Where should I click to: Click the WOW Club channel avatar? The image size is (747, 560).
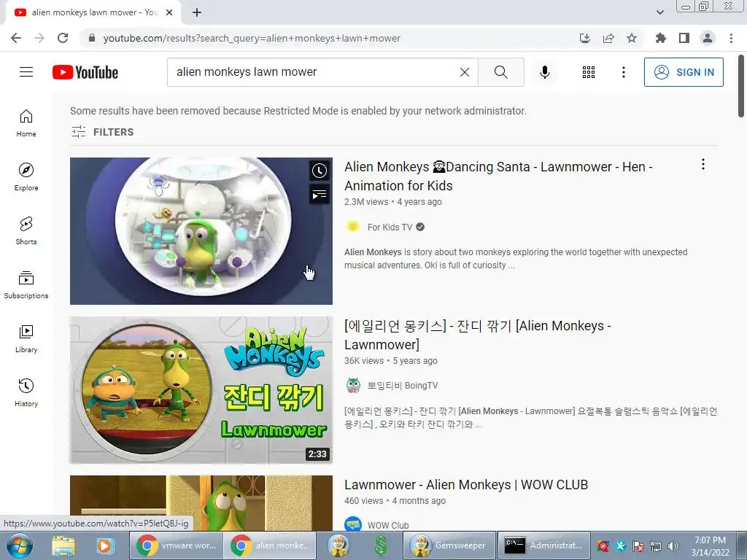[352, 524]
